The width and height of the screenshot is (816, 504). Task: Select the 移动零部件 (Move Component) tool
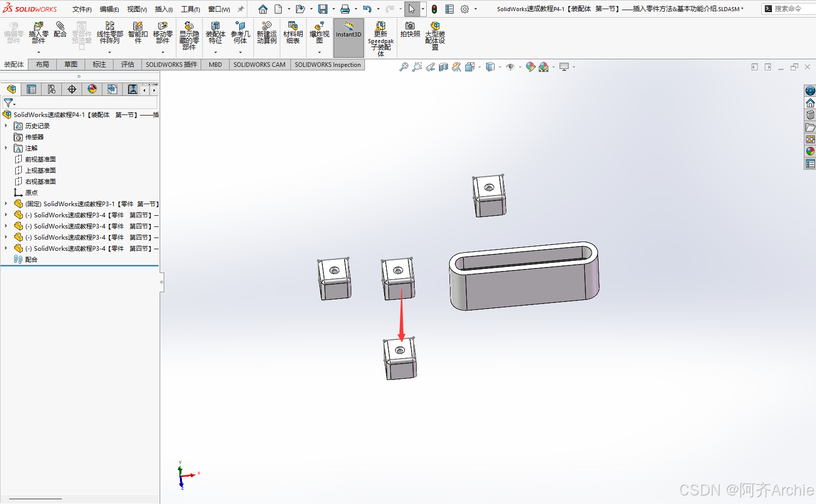pos(163,32)
